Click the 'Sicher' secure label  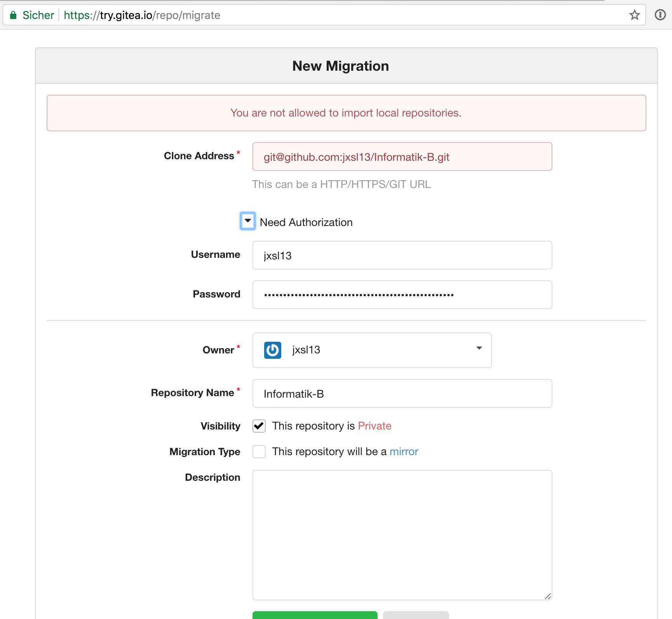[38, 15]
